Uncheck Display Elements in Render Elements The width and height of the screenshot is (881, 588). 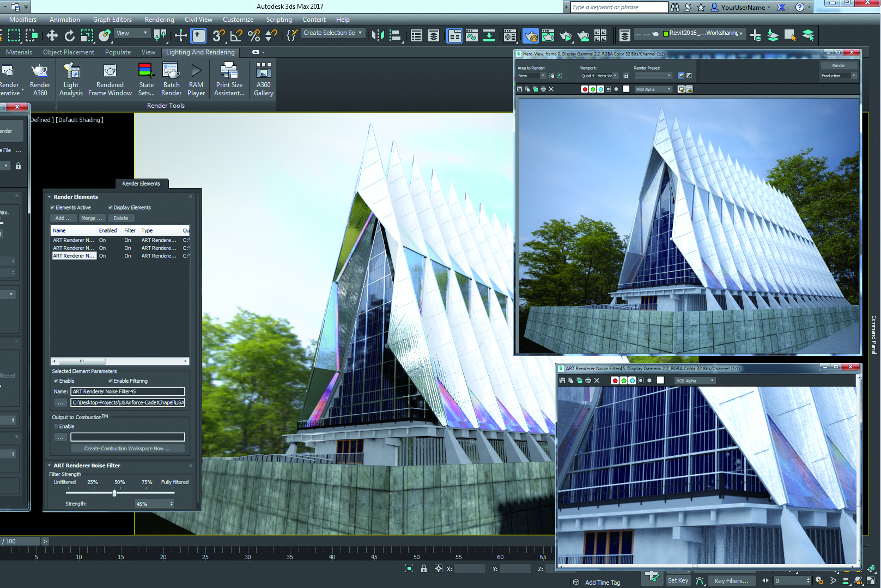[x=111, y=207]
